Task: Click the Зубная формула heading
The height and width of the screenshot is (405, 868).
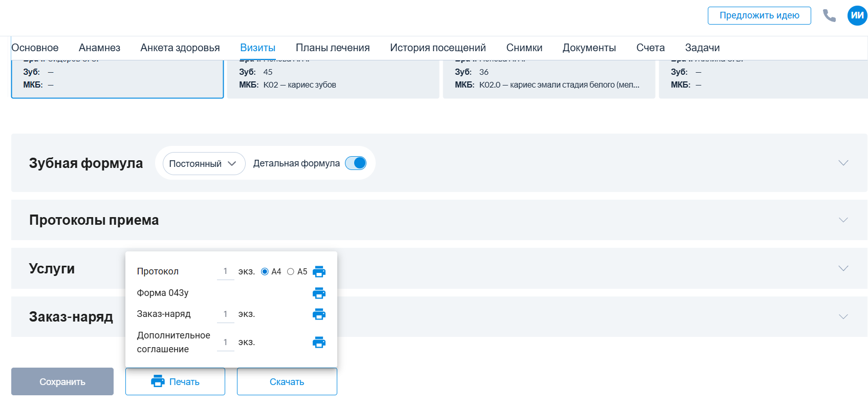Action: point(86,163)
